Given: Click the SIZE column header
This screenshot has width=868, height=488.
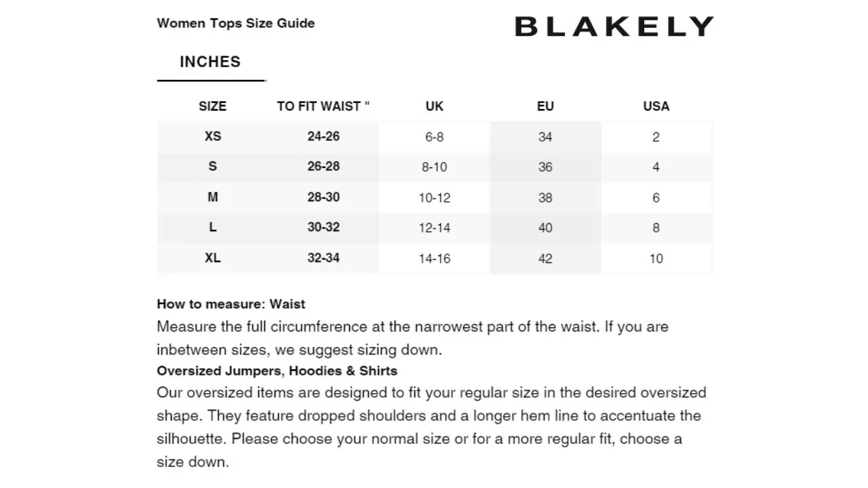Looking at the screenshot, I should pos(212,106).
